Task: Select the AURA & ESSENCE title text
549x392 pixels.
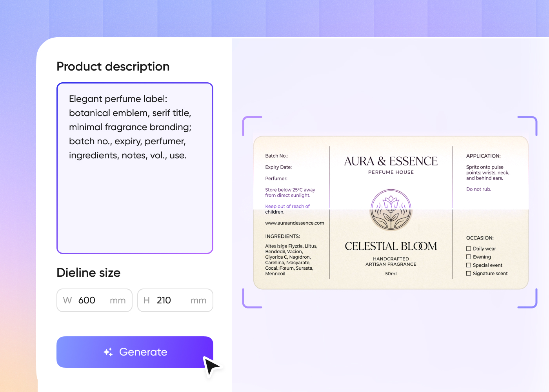Action: click(391, 161)
